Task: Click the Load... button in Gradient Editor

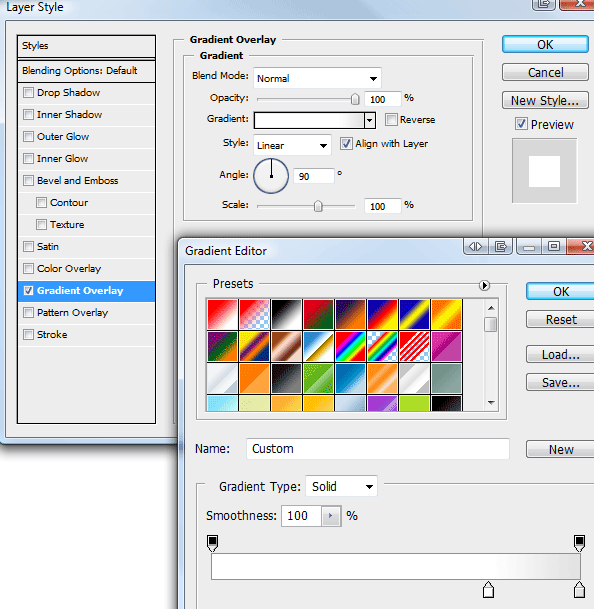Action: click(561, 355)
